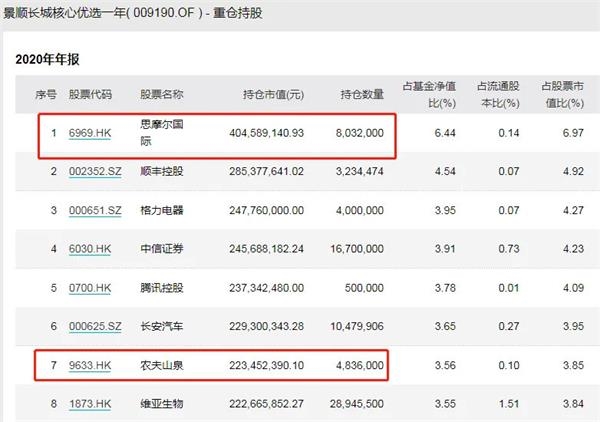Open stock code link 002352.SZ
This screenshot has height=422, width=600.
point(95,171)
